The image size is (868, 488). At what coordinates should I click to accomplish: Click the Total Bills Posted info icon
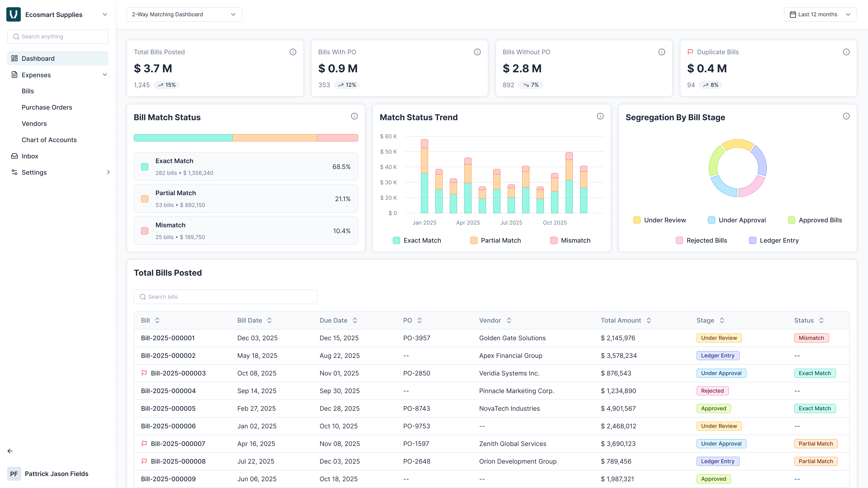tap(293, 52)
